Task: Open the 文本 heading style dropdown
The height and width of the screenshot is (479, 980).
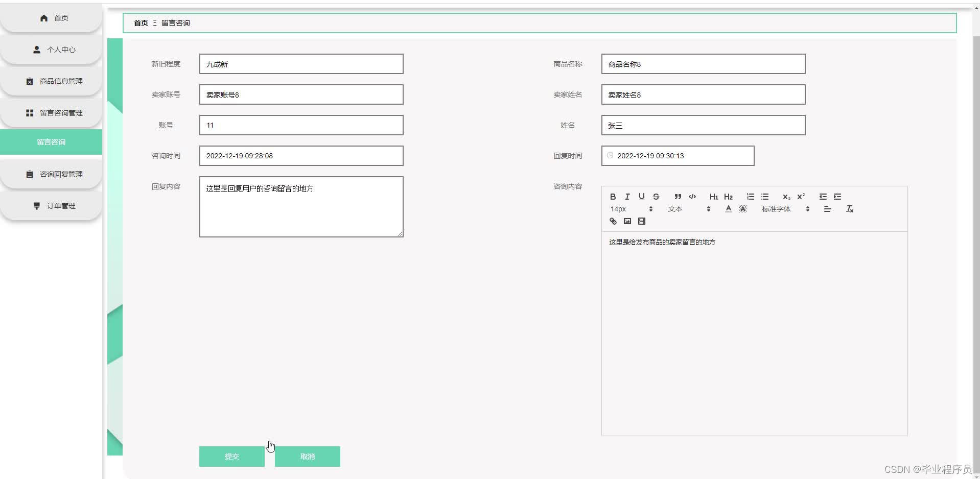Action: (689, 209)
